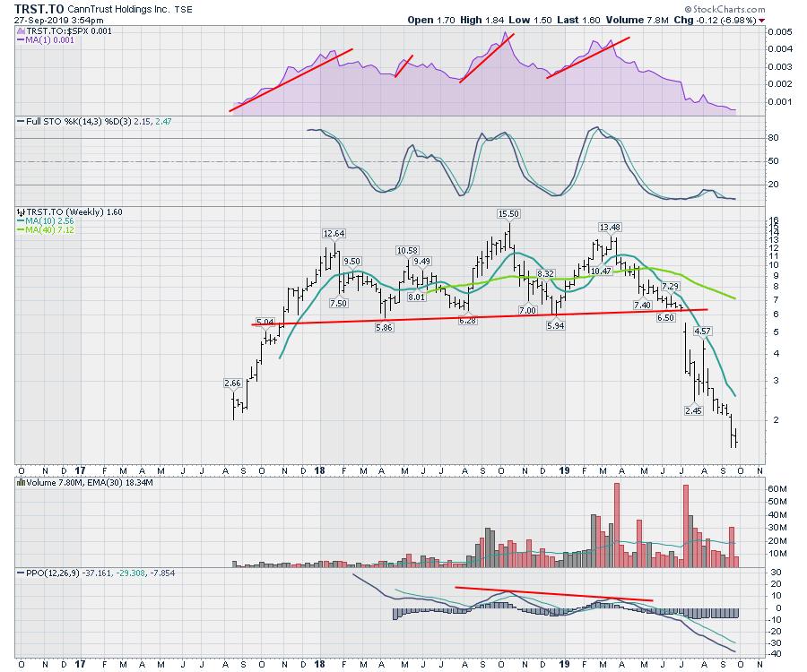Viewport: 807px width, 672px height.
Task: Click the Low 1.50 value
Action: (530, 20)
